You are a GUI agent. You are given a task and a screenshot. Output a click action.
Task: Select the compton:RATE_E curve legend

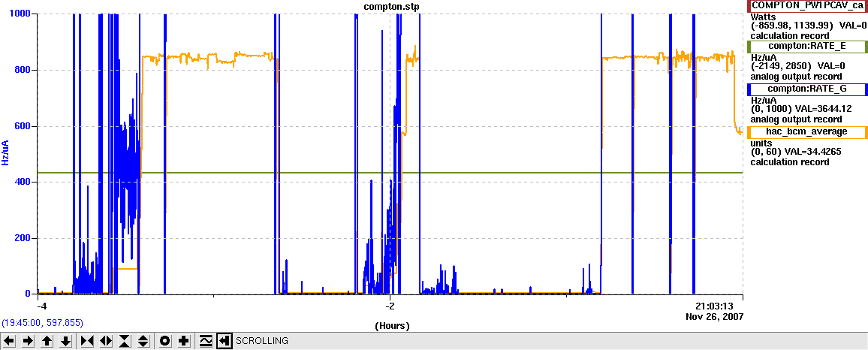point(807,46)
